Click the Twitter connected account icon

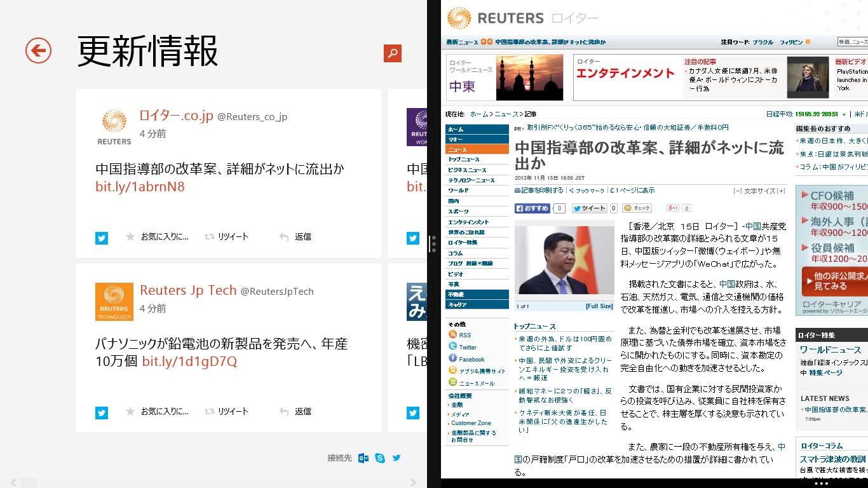pyautogui.click(x=397, y=457)
